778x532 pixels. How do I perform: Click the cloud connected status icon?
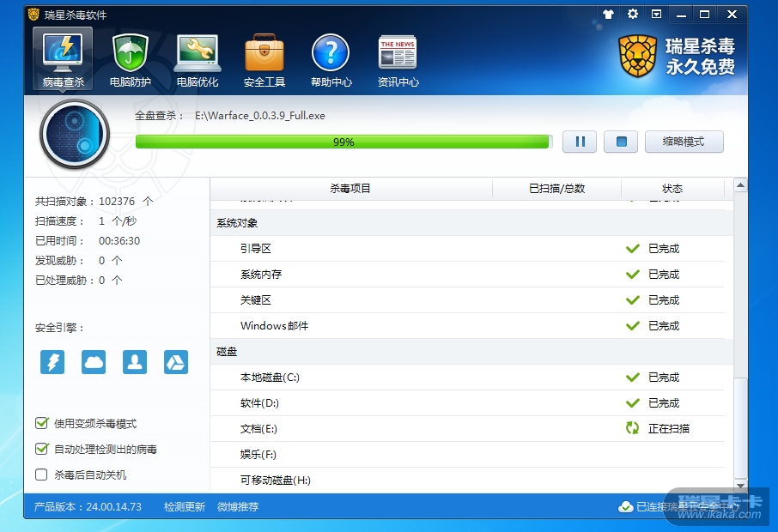[x=626, y=507]
